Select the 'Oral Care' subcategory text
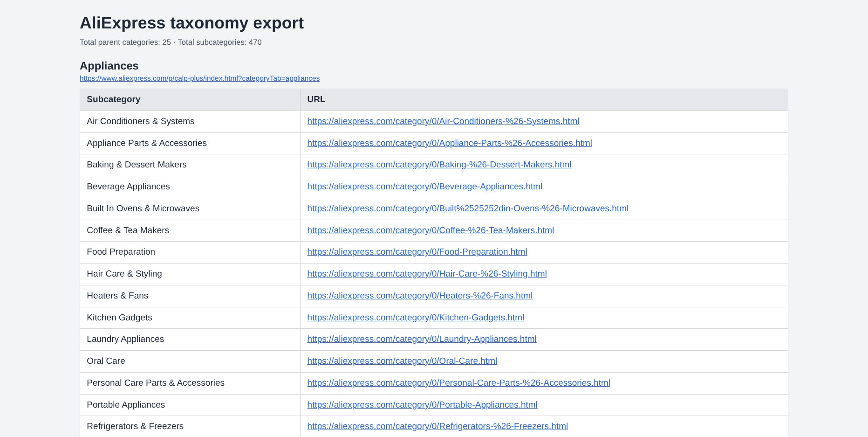The image size is (868, 437). [106, 361]
